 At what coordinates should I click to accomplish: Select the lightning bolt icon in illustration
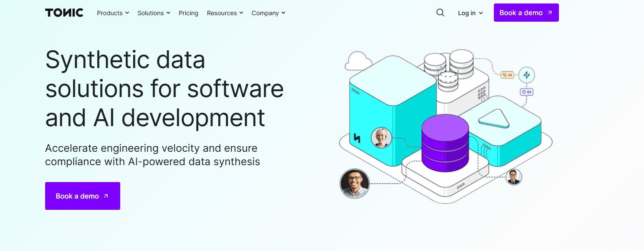pos(526,75)
